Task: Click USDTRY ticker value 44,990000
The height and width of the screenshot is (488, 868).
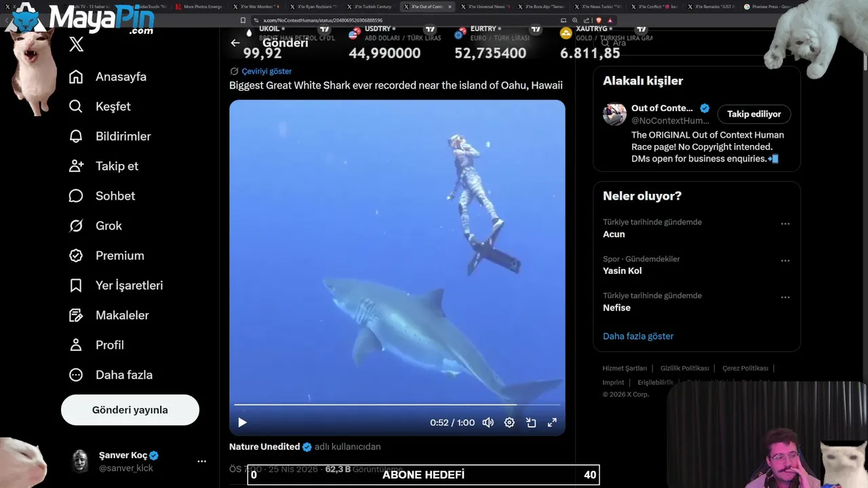Action: tap(384, 53)
